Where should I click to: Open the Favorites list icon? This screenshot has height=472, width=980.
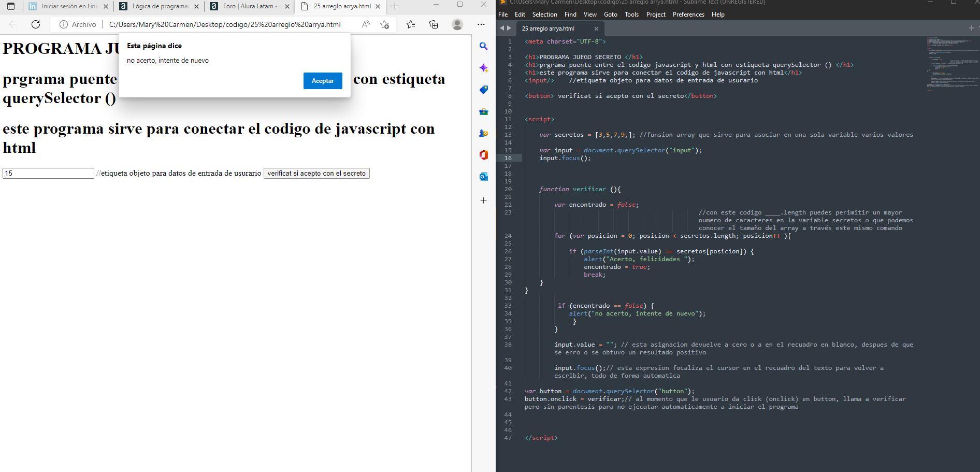tap(411, 24)
